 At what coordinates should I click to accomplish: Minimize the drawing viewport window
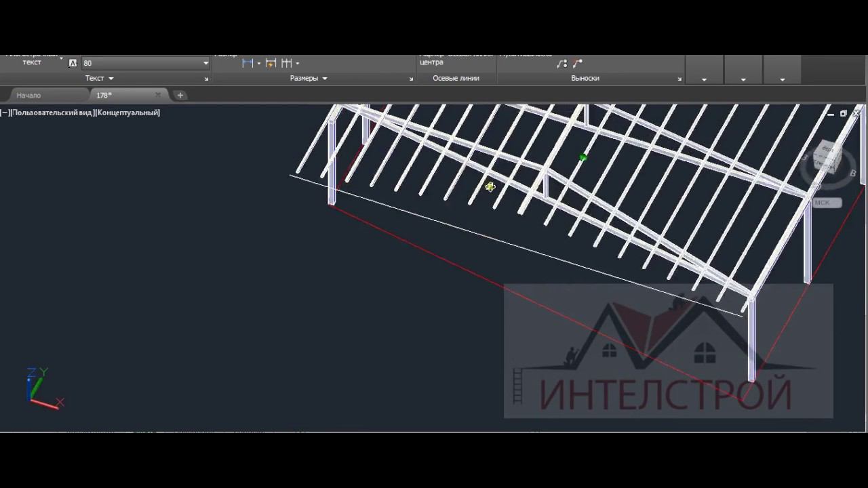coord(831,114)
